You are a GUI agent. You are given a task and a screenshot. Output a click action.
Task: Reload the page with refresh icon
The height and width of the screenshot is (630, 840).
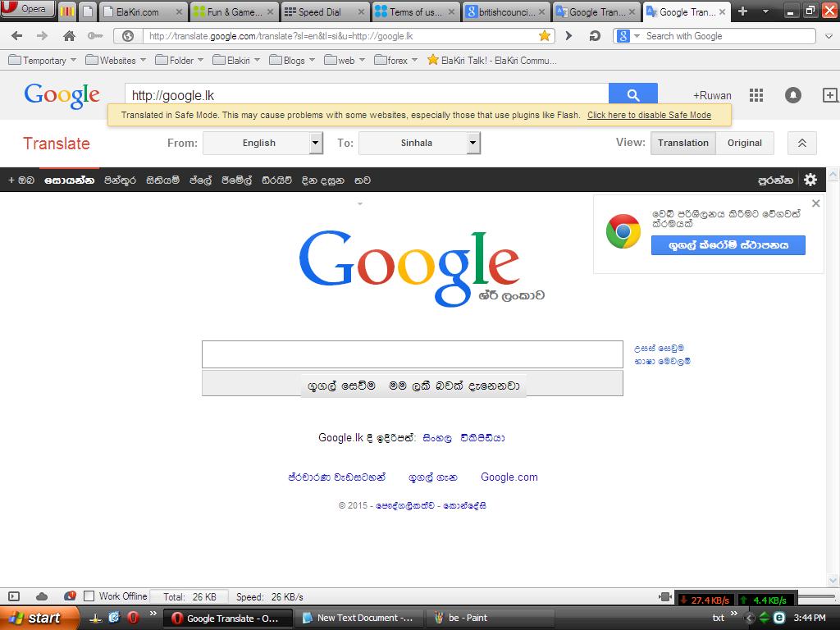[595, 36]
